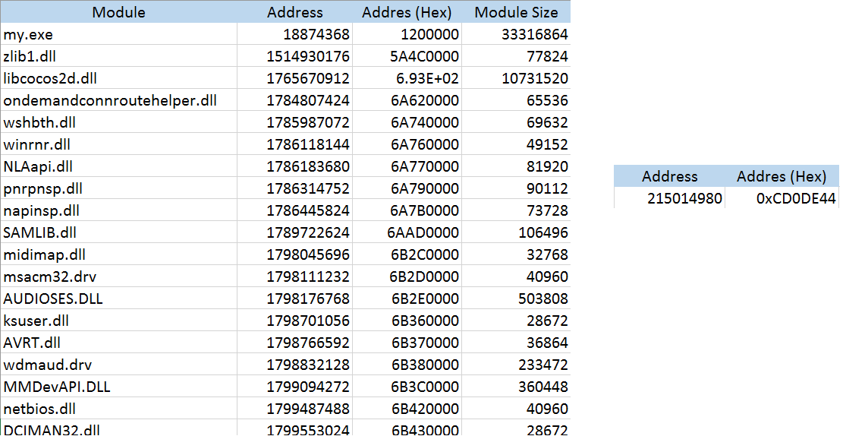
Task: Click module size 503808
Action: [x=516, y=299]
